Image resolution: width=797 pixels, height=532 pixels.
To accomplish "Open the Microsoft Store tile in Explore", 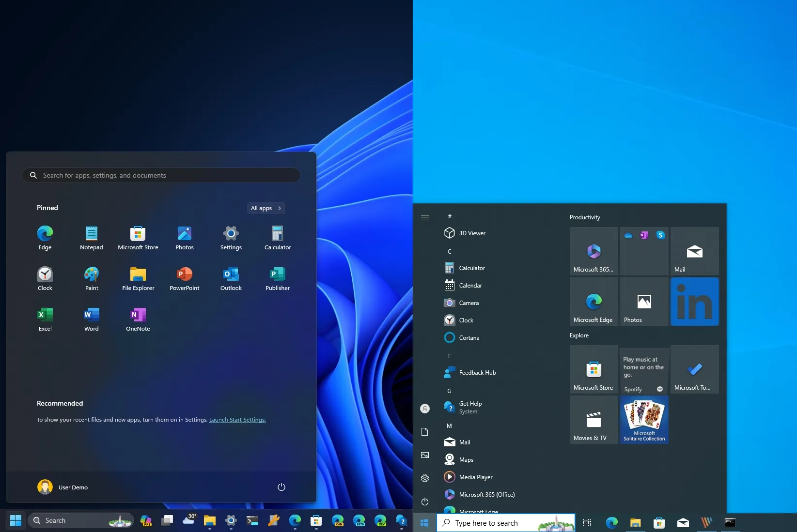I will coord(594,369).
